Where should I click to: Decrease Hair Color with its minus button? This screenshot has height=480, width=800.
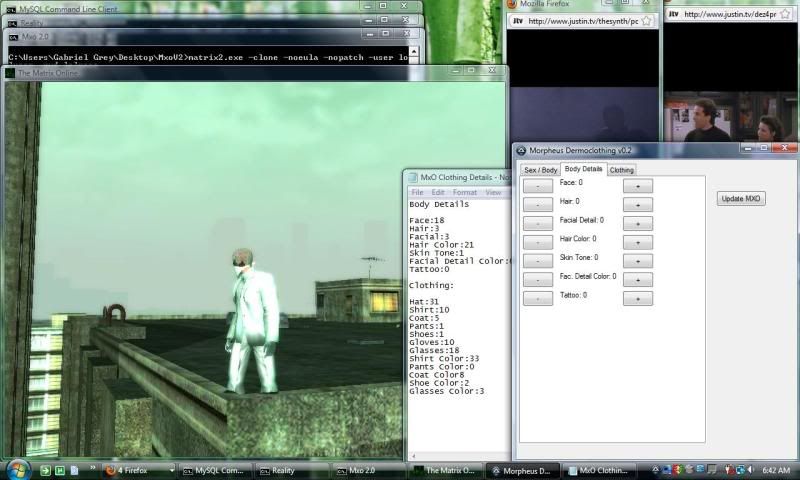click(x=538, y=242)
